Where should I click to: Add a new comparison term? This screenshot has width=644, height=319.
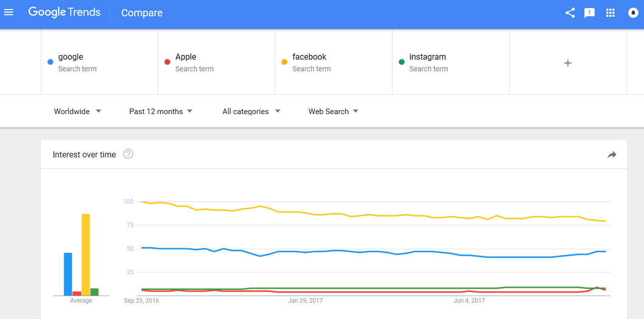click(568, 63)
